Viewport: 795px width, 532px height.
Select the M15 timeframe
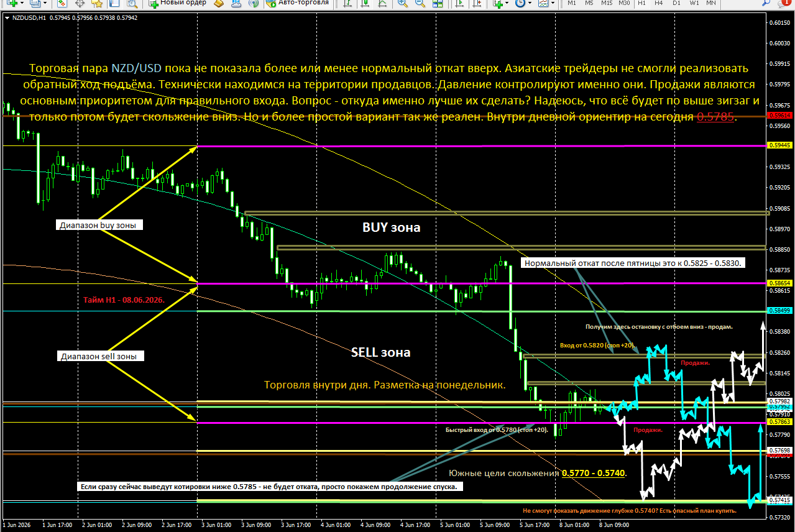click(607, 3)
